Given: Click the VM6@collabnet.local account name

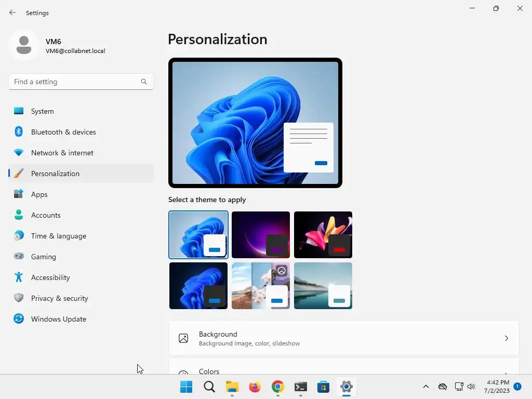Looking at the screenshot, I should pos(75,51).
